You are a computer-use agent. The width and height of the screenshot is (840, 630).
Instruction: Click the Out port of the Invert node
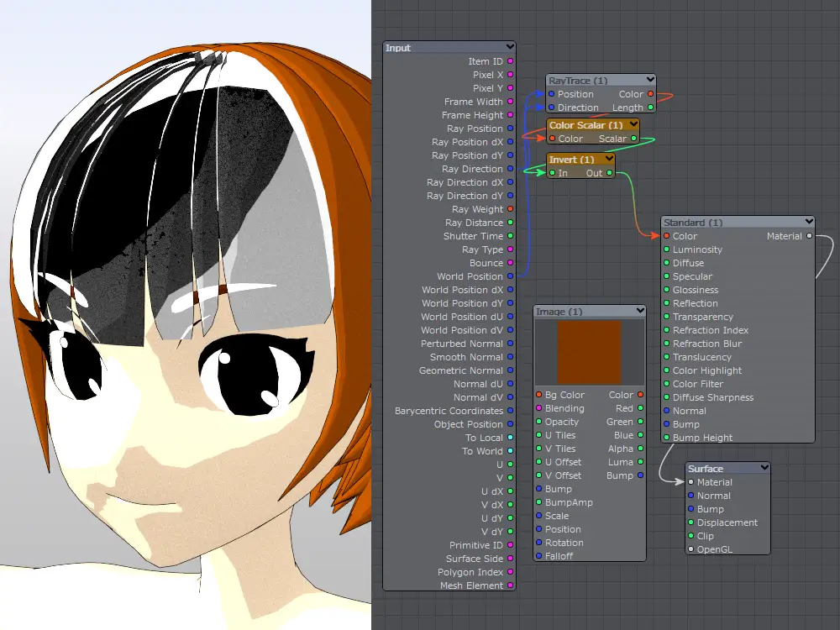pyautogui.click(x=610, y=173)
